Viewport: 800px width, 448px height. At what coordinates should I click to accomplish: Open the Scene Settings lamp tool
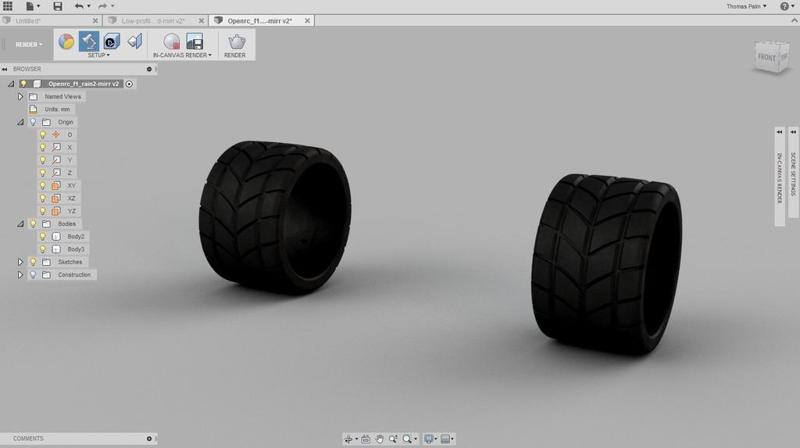coord(89,41)
